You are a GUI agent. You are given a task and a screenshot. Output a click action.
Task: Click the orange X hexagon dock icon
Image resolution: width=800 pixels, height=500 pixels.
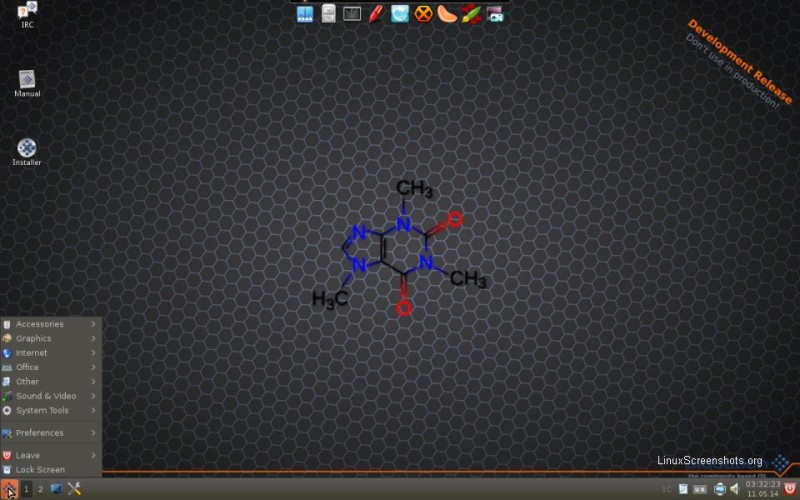click(424, 14)
